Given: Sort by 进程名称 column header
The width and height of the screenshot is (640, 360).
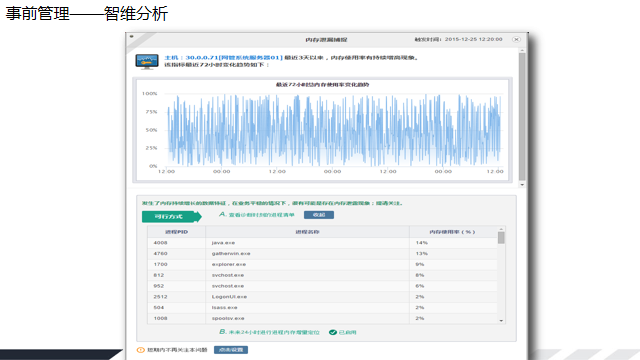Looking at the screenshot, I should pyautogui.click(x=307, y=232).
